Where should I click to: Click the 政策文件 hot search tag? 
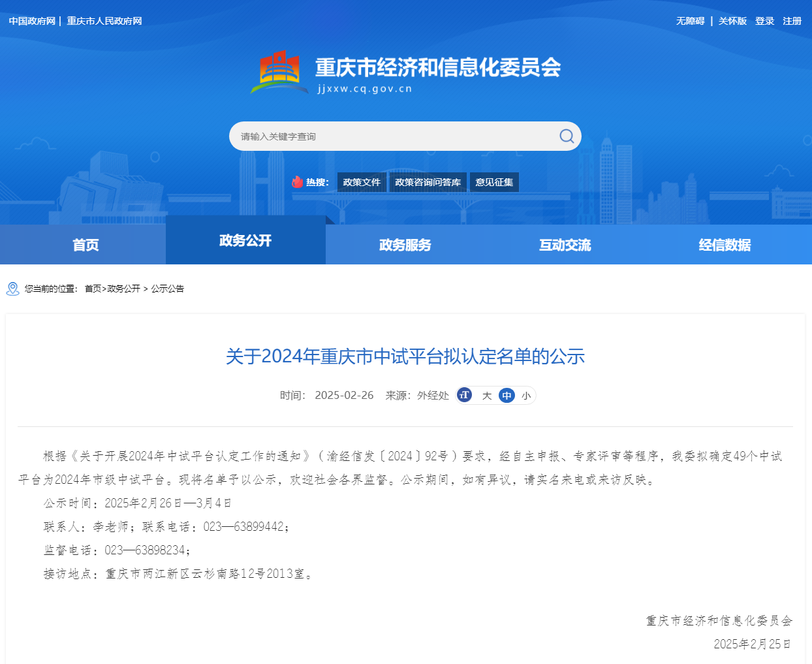click(362, 182)
